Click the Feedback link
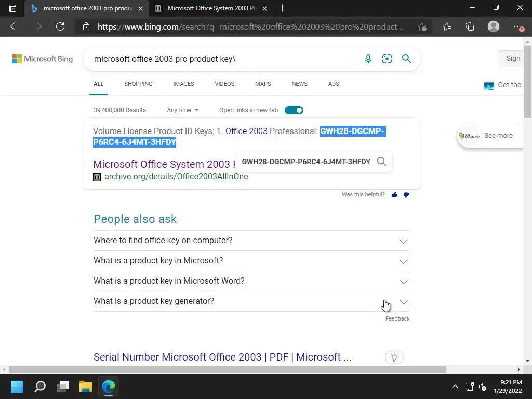Viewport: 532px width, 399px height. (x=397, y=318)
